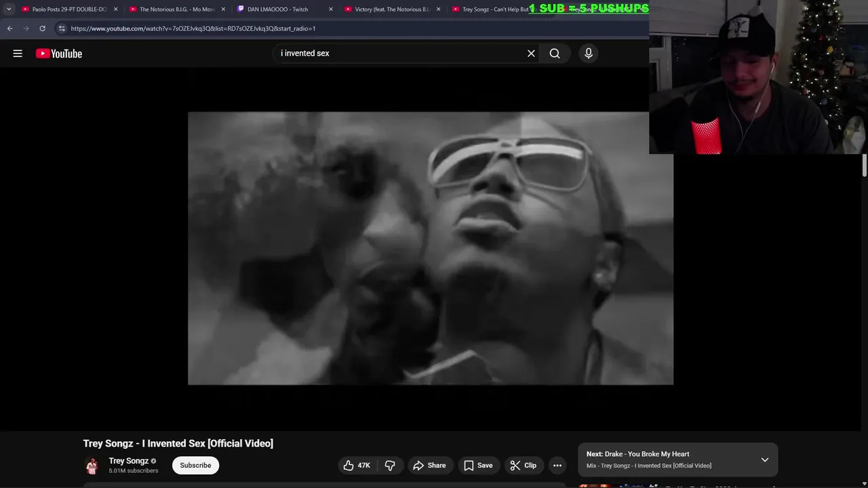
Task: Click the page vertical scrollbar thumb
Action: click(x=865, y=165)
